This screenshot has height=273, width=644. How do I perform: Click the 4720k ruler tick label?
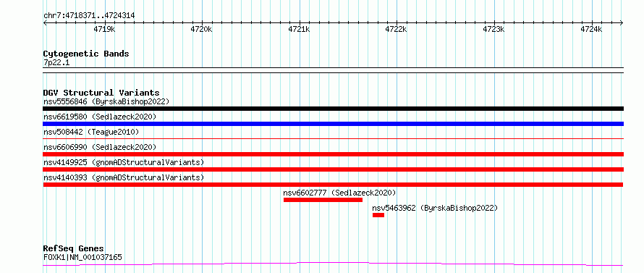click(x=202, y=29)
